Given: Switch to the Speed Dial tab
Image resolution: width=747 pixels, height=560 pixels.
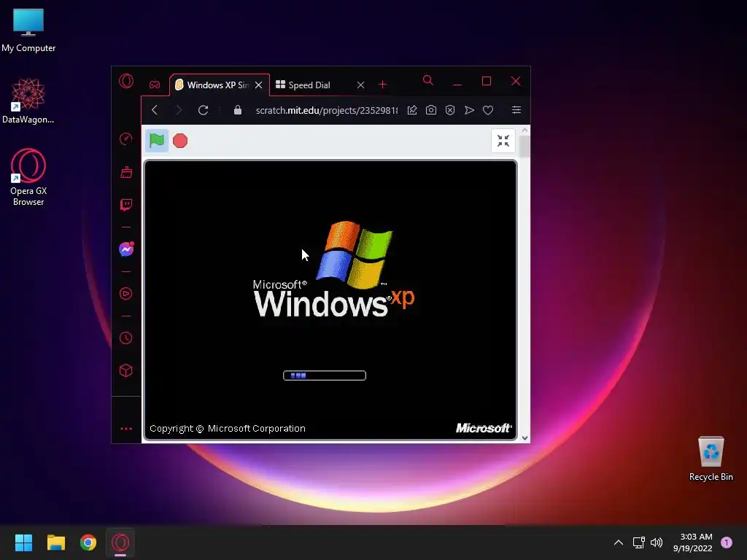Looking at the screenshot, I should 309,85.
